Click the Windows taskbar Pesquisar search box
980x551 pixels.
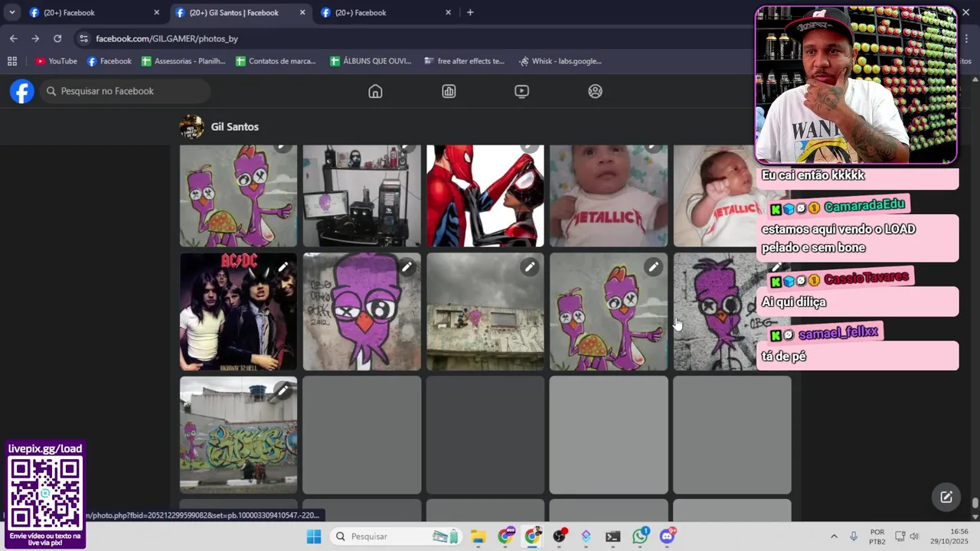[397, 536]
